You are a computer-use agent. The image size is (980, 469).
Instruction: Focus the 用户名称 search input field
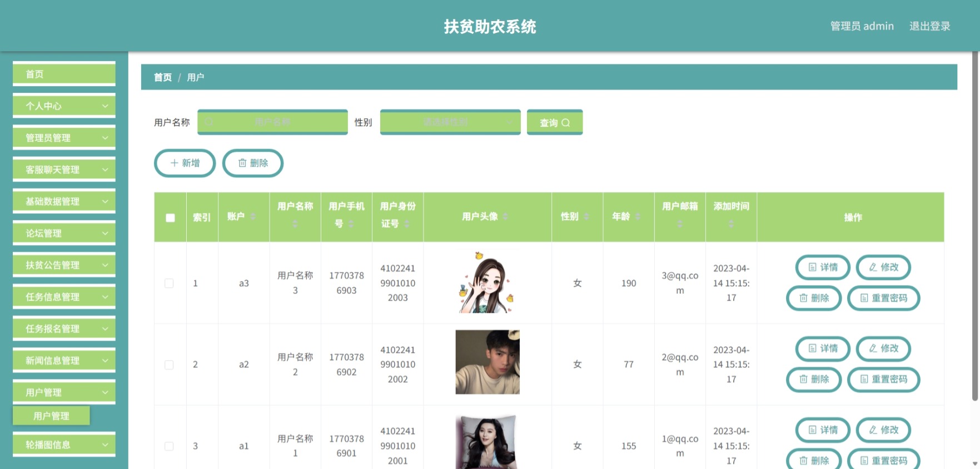(272, 122)
